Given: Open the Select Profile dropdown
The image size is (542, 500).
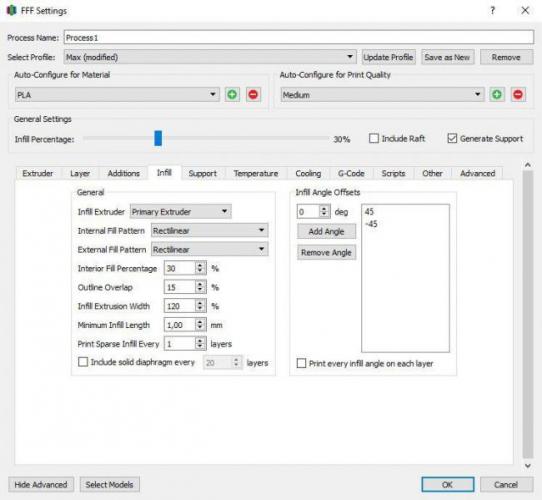Looking at the screenshot, I should (x=209, y=57).
